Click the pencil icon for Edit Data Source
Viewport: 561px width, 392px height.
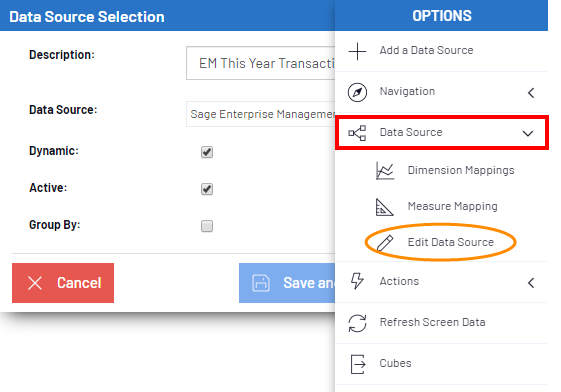point(385,243)
